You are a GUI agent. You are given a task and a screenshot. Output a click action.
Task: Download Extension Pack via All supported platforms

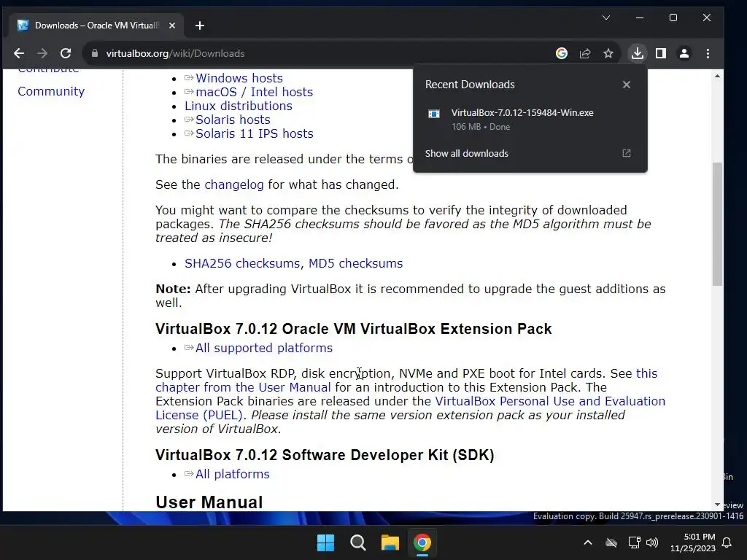[264, 348]
